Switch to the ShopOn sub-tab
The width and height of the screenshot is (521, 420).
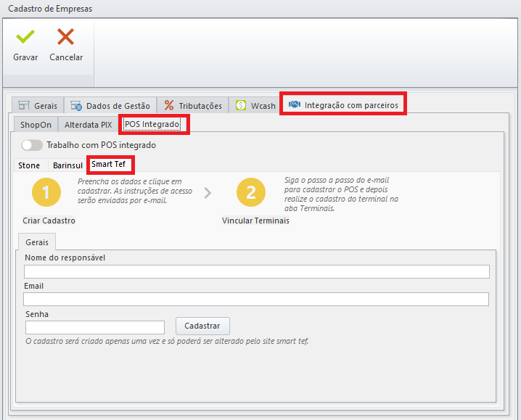click(x=36, y=125)
